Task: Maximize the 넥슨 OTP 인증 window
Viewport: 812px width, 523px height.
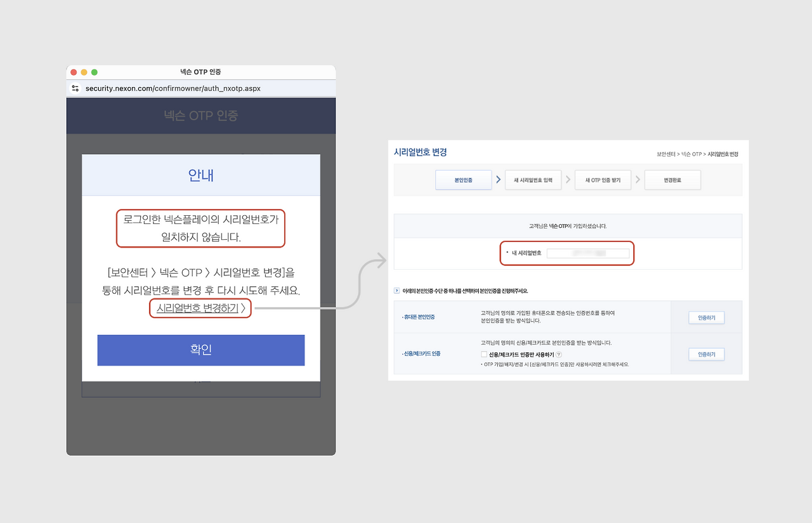Action: (95, 72)
